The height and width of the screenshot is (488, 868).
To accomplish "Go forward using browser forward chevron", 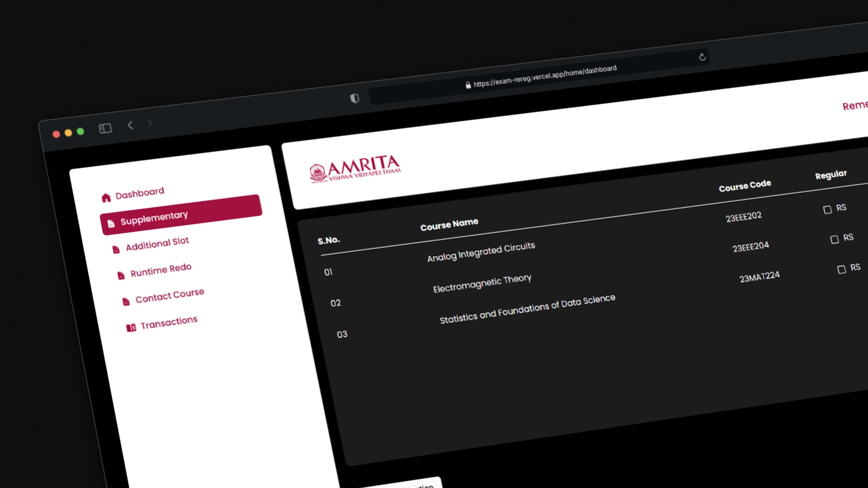I will click(x=150, y=123).
